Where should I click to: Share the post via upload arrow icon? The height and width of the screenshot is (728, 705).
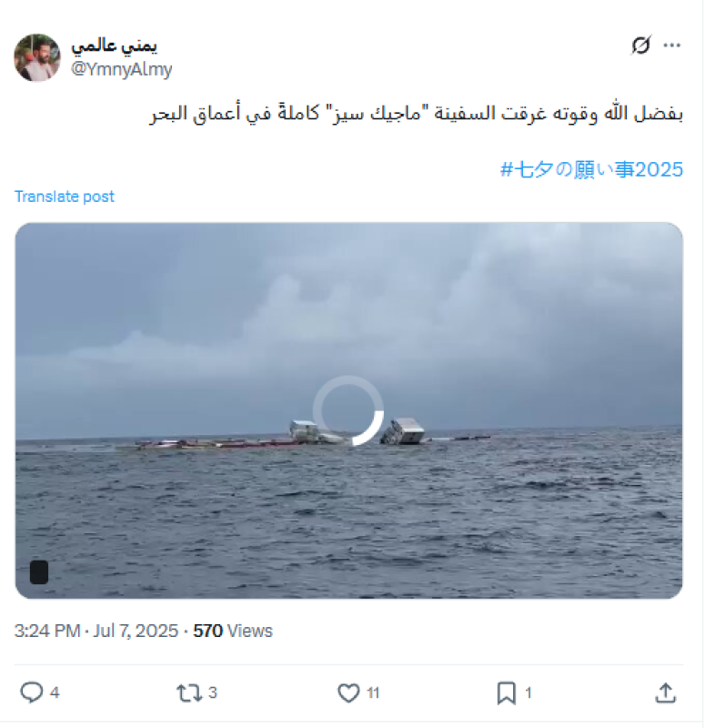pyautogui.click(x=666, y=693)
